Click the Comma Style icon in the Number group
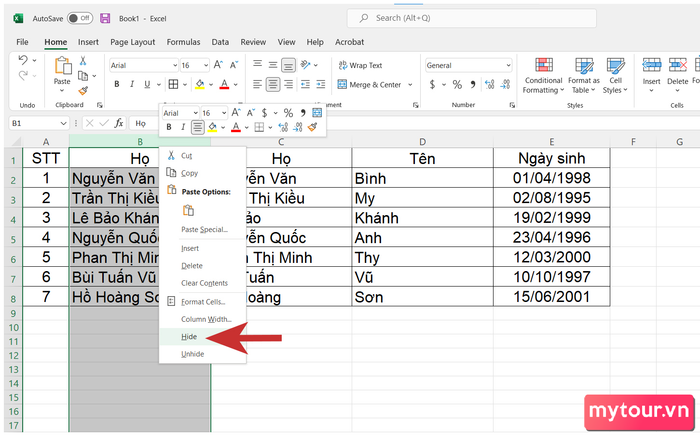Screen dimensions: 700x438 (472, 84)
